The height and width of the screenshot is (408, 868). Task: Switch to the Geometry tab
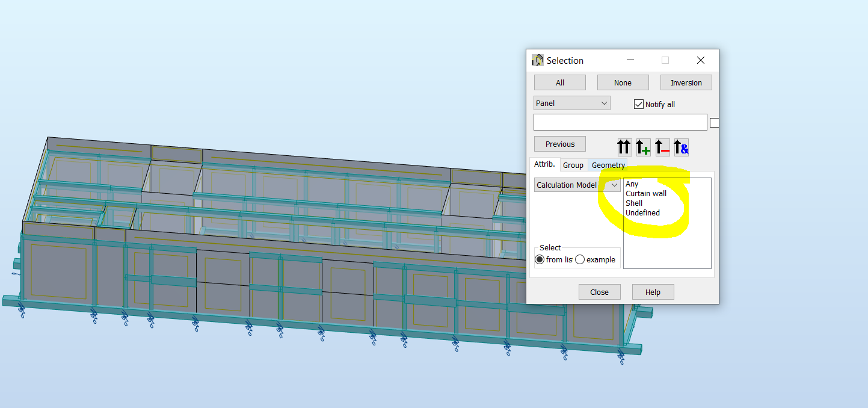coord(608,164)
